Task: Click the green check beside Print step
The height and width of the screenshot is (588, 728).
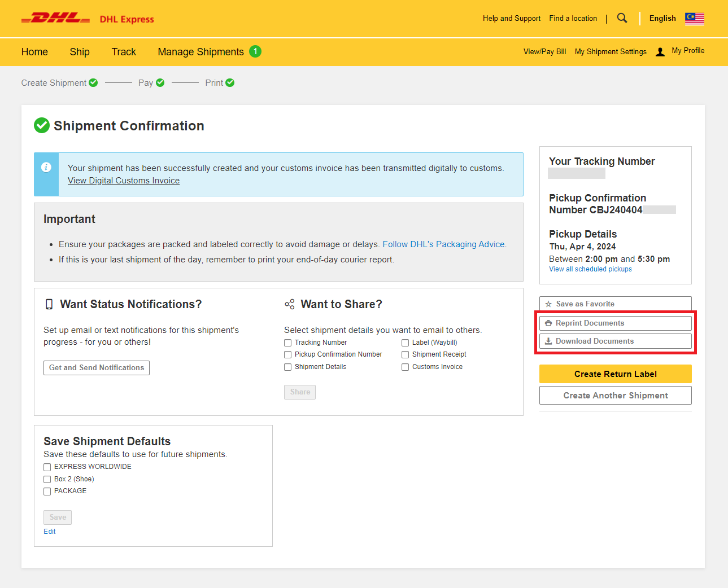Action: (230, 83)
